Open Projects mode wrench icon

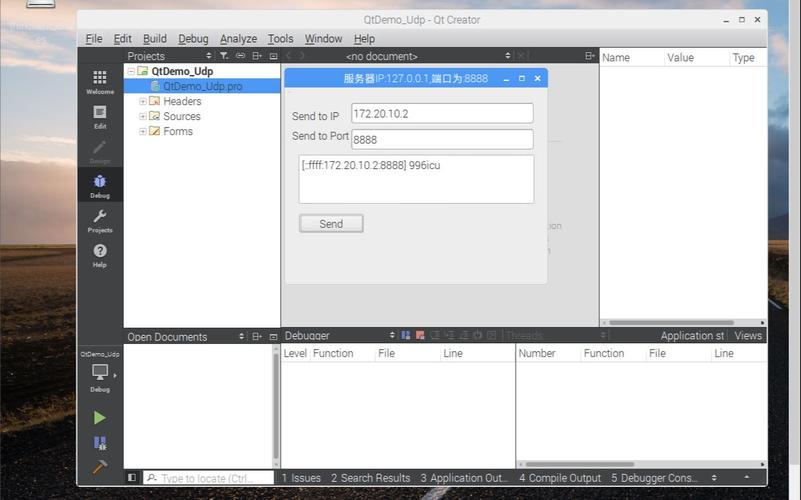tap(100, 221)
